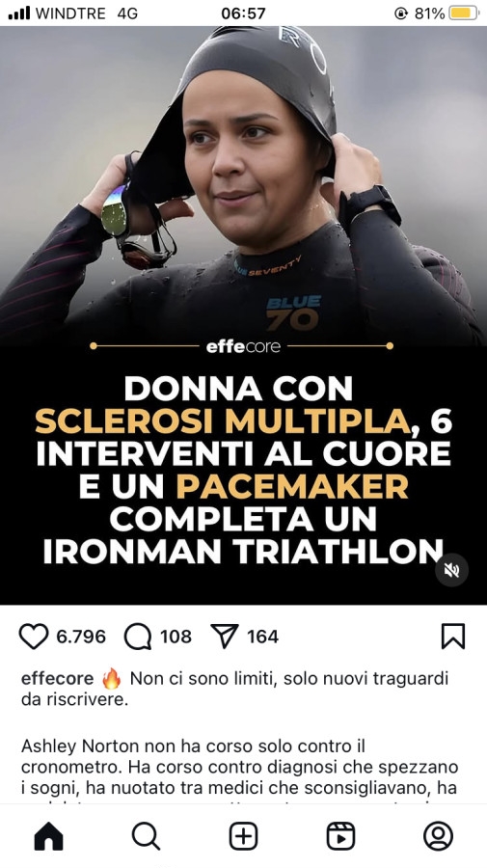Tap the plus icon to create a post
Screen dimensions: 487x868
tap(243, 836)
